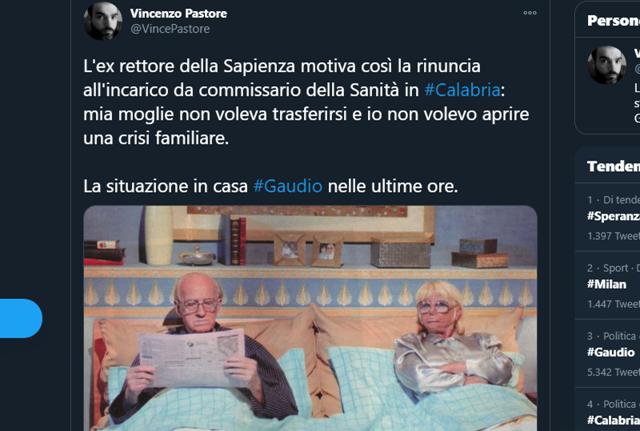Click the blue Tweet button at left edge
Screen dimensions: 640x431
click(20, 318)
